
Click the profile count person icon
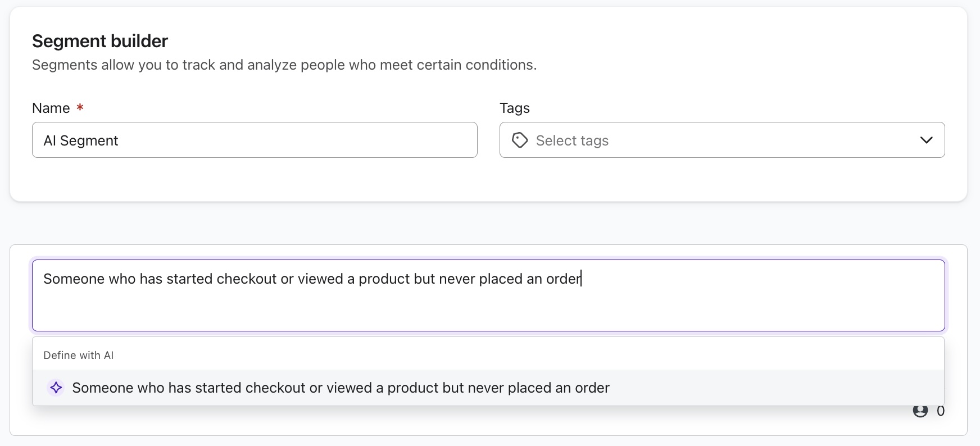pyautogui.click(x=920, y=411)
